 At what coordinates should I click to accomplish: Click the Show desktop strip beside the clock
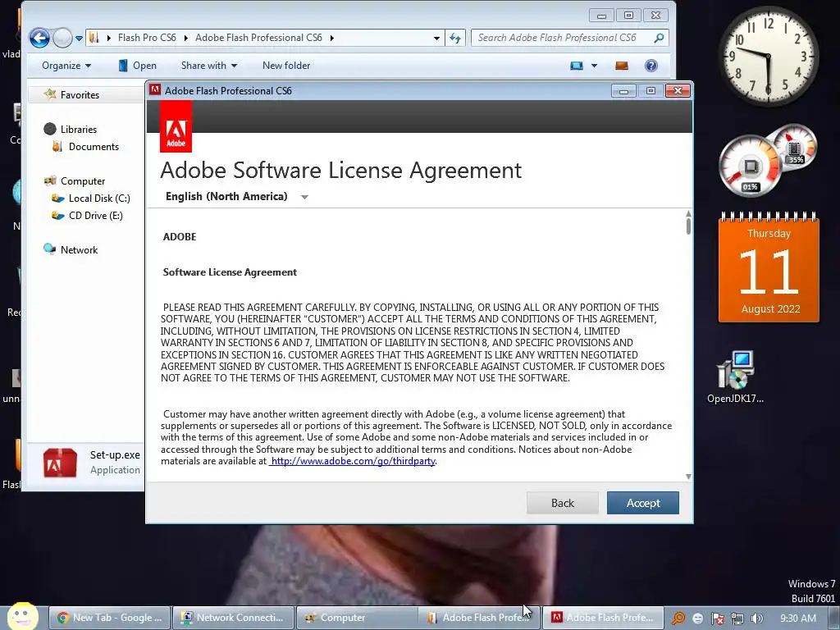(833, 619)
